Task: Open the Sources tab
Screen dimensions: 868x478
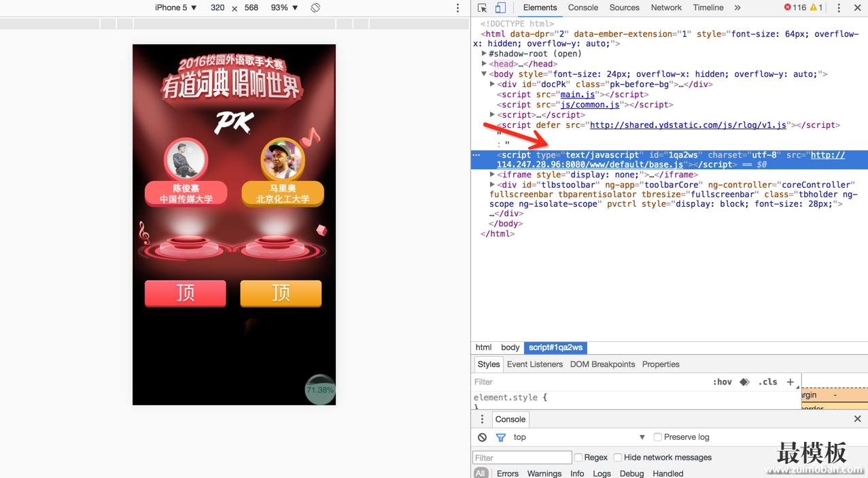Action: click(624, 7)
